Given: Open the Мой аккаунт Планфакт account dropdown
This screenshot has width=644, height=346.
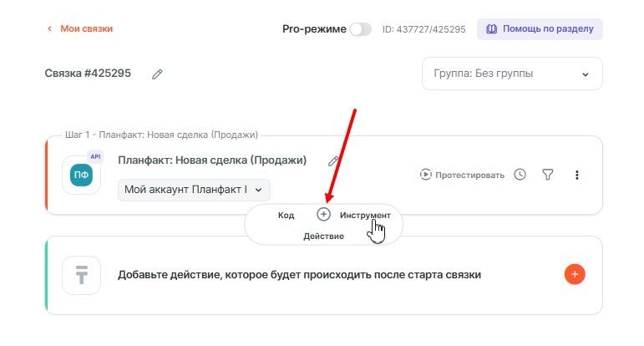Looking at the screenshot, I should (x=194, y=190).
